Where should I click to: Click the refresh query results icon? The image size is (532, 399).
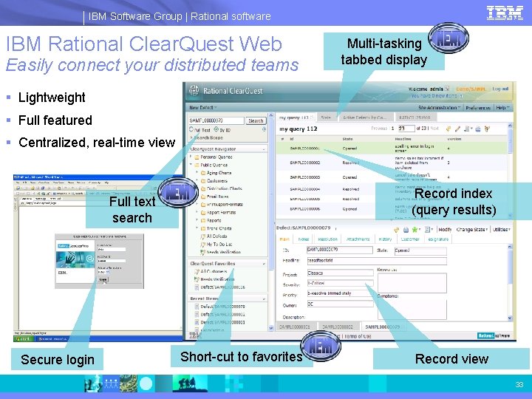click(x=449, y=129)
